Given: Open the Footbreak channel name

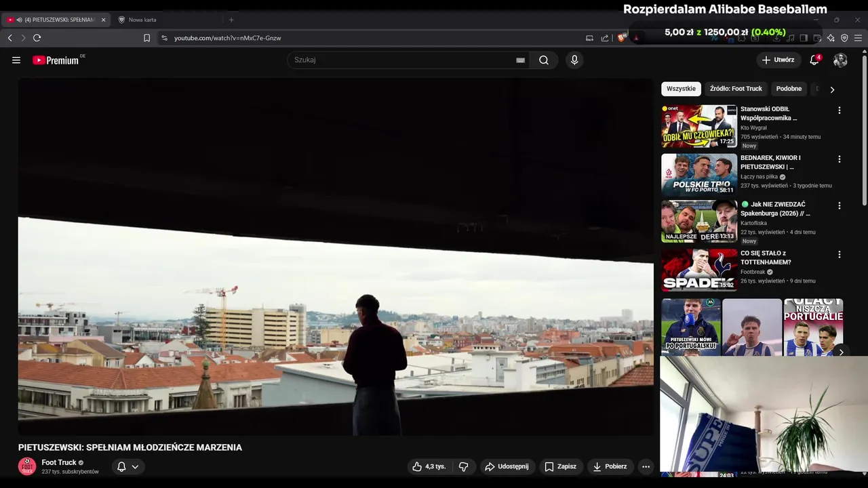Looking at the screenshot, I should (x=753, y=272).
